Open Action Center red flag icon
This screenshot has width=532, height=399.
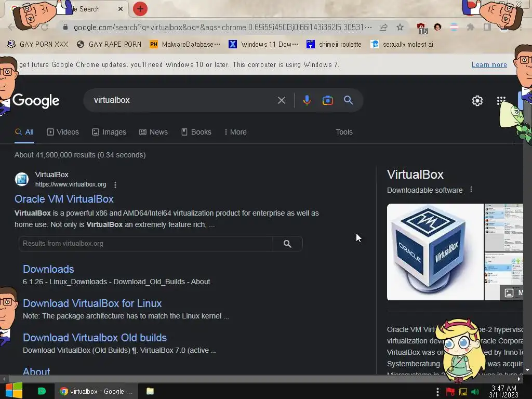pos(450,392)
